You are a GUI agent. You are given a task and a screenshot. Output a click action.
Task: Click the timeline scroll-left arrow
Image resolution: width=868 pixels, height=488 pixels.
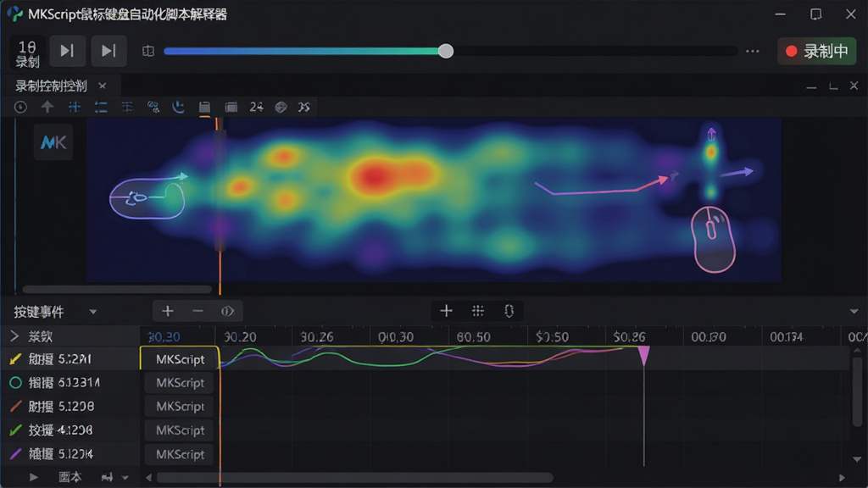tap(148, 478)
